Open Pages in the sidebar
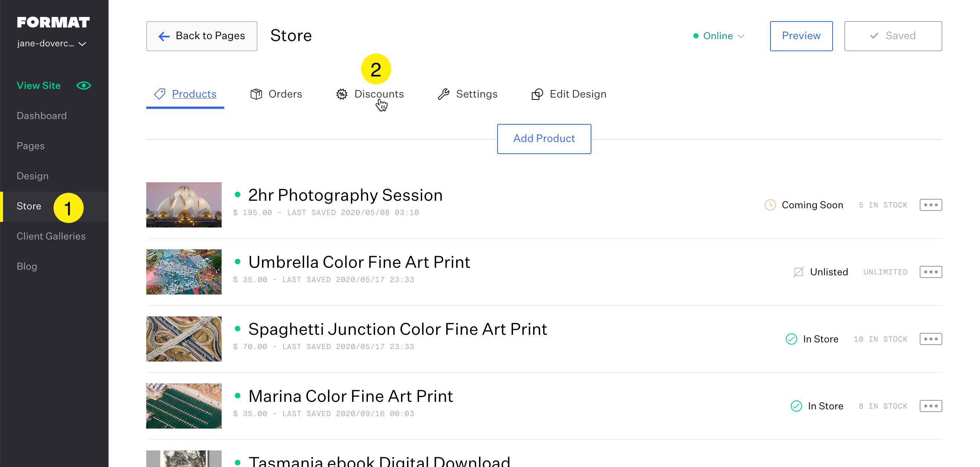980x467 pixels. coord(31,146)
